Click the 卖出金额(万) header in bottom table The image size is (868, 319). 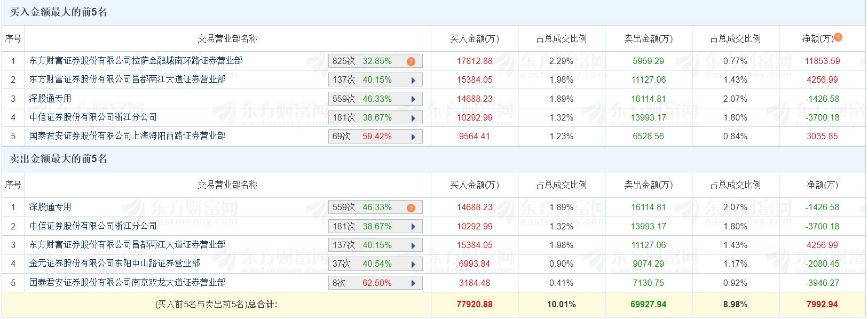649,185
